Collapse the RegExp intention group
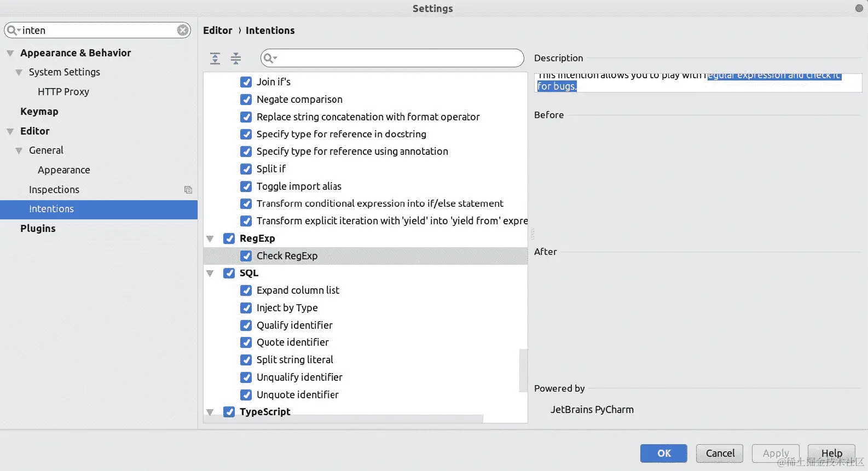This screenshot has height=471, width=868. [x=210, y=239]
